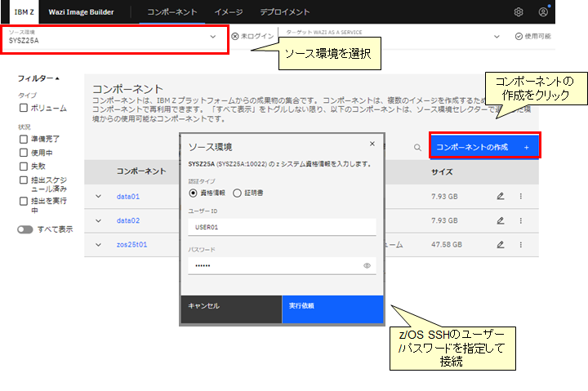588x391 pixels.
Task: Click the 実行依頼 submit button
Action: coord(332,309)
